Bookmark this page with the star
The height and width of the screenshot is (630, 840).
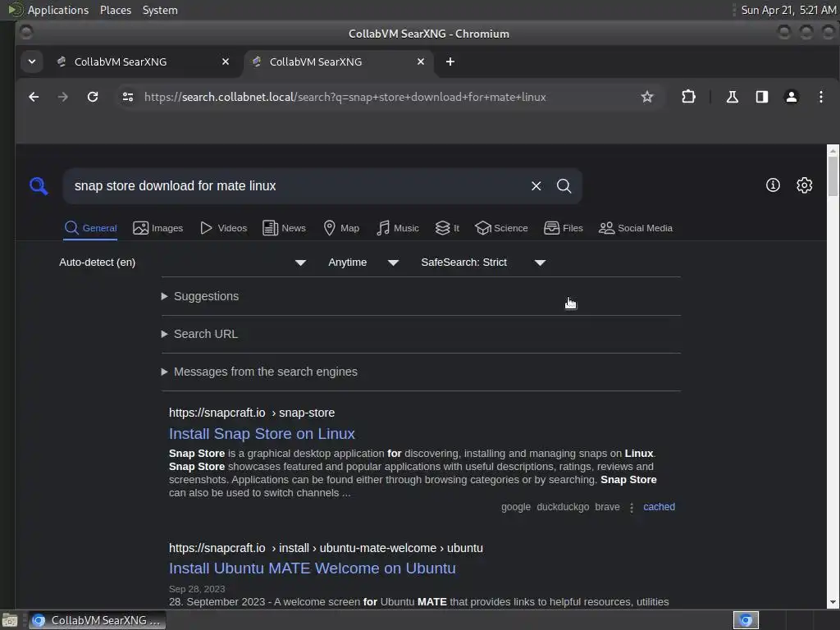(646, 97)
